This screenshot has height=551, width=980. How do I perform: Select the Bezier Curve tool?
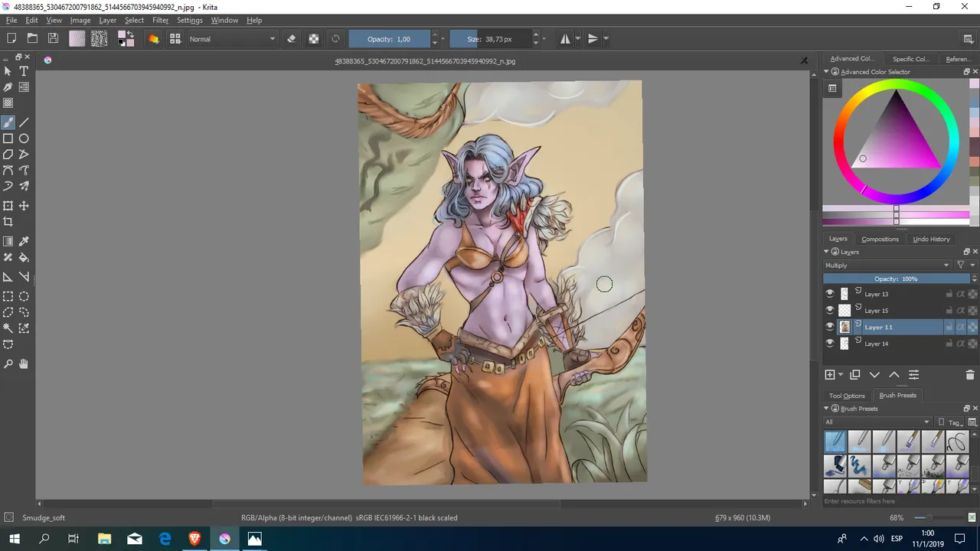point(8,170)
